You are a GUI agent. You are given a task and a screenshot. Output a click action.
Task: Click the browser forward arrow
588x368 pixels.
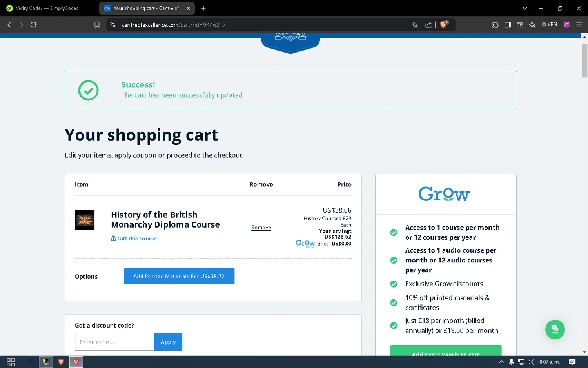[x=21, y=25]
